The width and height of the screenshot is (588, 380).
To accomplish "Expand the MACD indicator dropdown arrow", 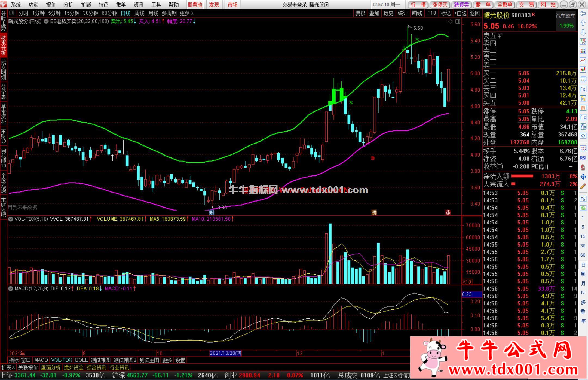I will (11, 288).
